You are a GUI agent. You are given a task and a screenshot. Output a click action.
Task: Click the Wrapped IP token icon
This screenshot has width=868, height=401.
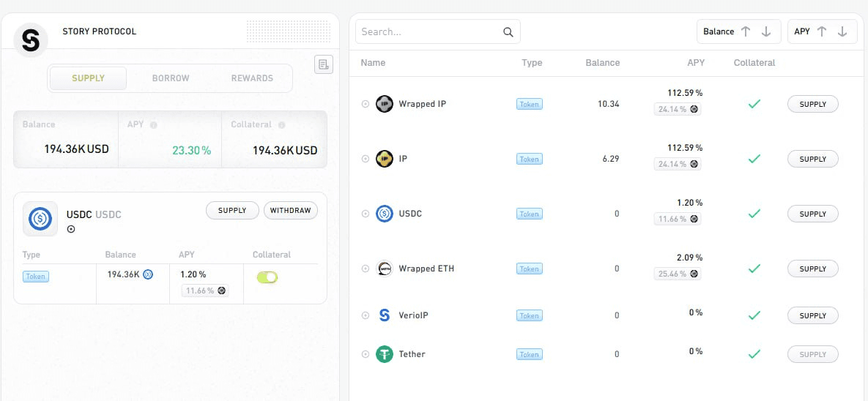[x=384, y=104]
